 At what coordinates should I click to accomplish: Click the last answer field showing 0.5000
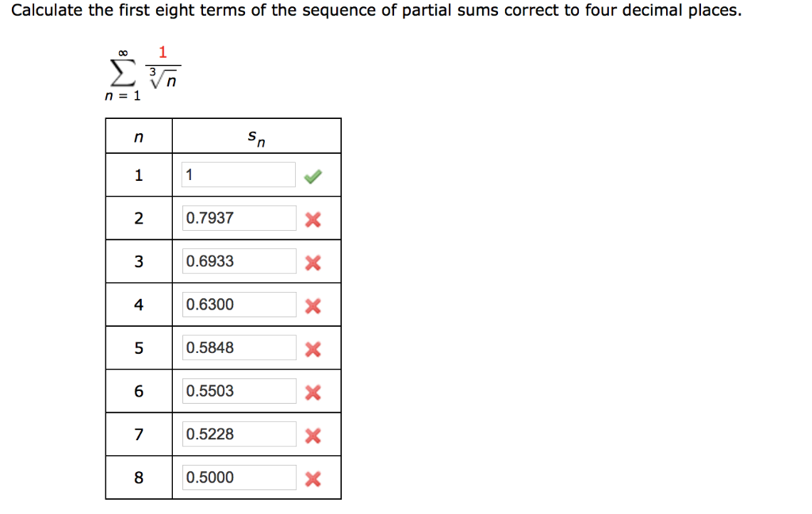[x=238, y=477]
